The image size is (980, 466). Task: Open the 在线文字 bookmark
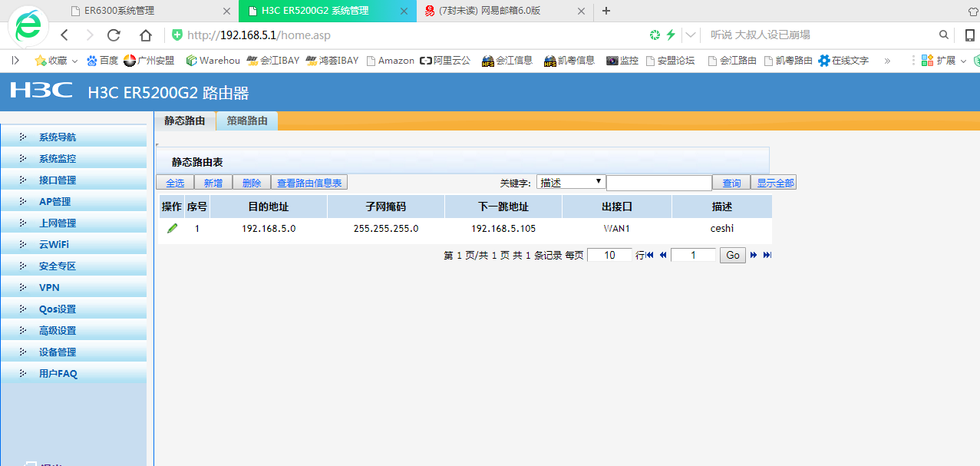[x=843, y=60]
